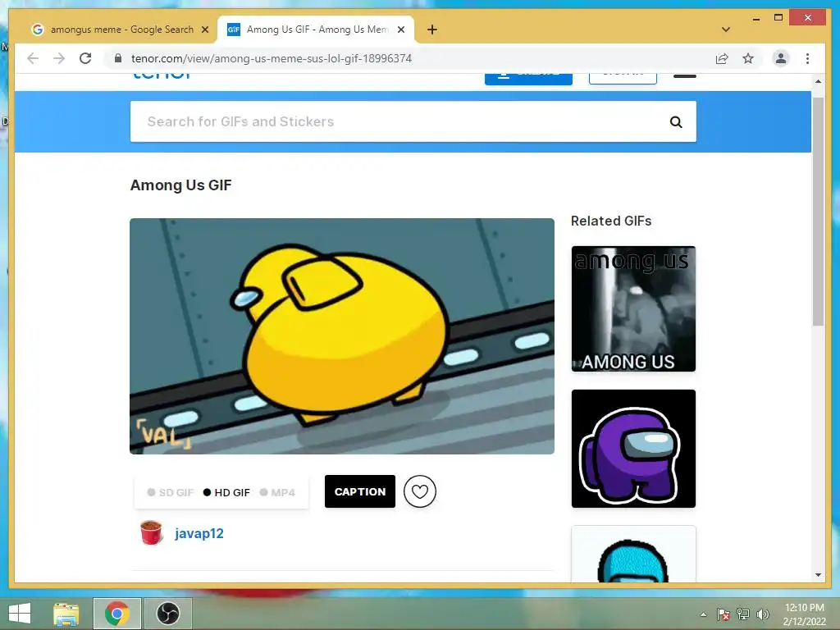
Task: Click the taskbar clock showing 12:10 PM
Action: (x=804, y=614)
